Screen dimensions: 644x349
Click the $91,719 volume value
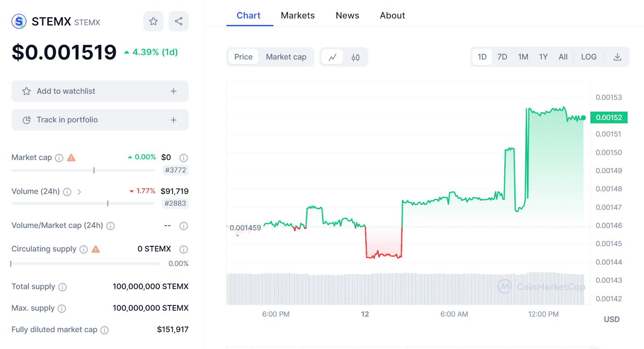click(x=175, y=191)
